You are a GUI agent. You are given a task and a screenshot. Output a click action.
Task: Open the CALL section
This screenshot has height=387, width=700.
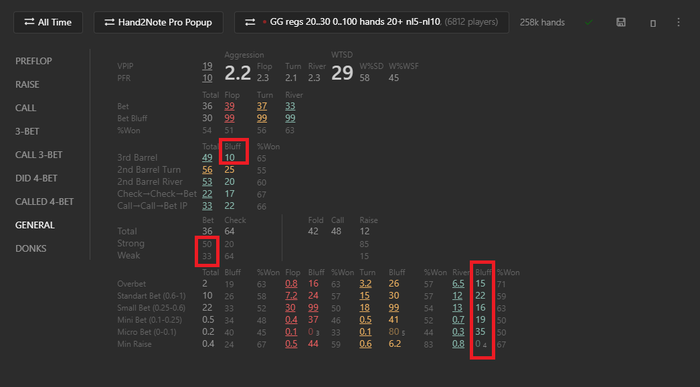click(x=25, y=108)
